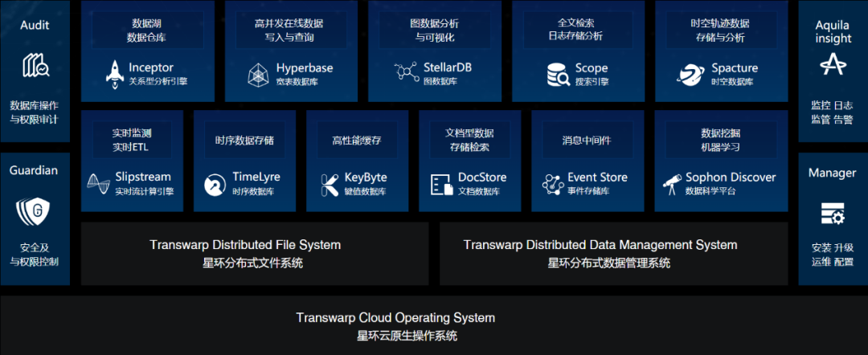Click the 星环分布式文件系统 subtitle
This screenshot has width=868, height=355.
pos(253,263)
